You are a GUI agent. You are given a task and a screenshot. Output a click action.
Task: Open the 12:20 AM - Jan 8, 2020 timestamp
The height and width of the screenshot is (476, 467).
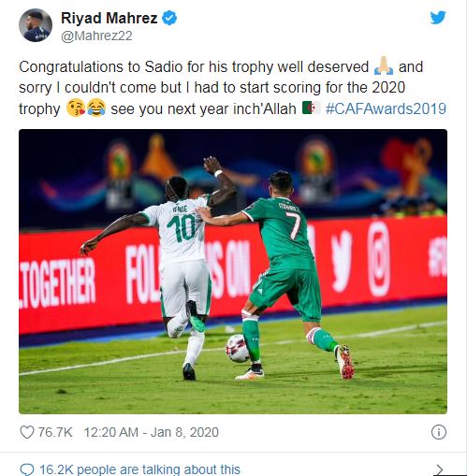[x=152, y=432]
